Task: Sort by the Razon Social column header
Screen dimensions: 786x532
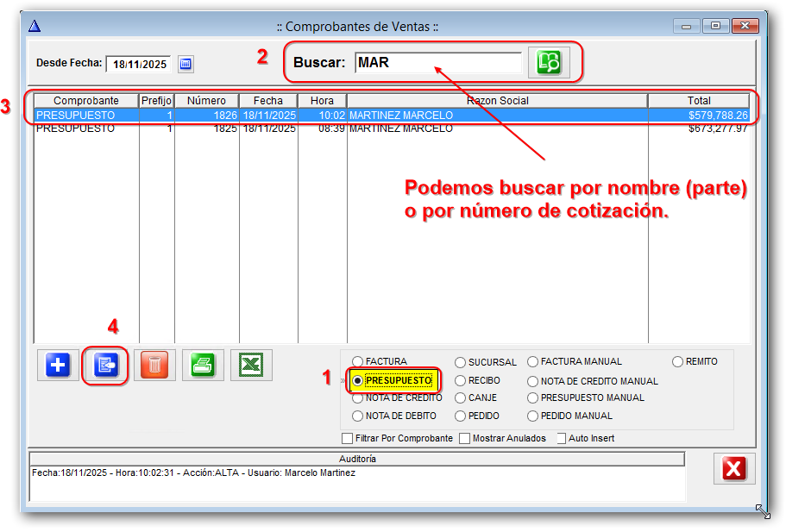Action: 497,101
